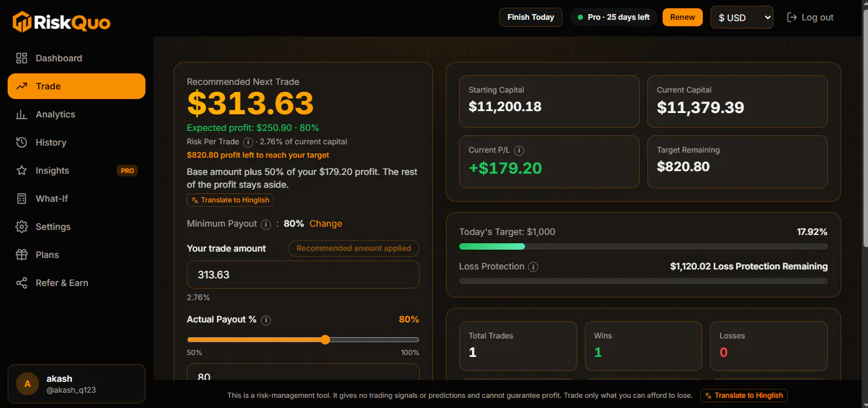Open the Insights page

(x=77, y=170)
